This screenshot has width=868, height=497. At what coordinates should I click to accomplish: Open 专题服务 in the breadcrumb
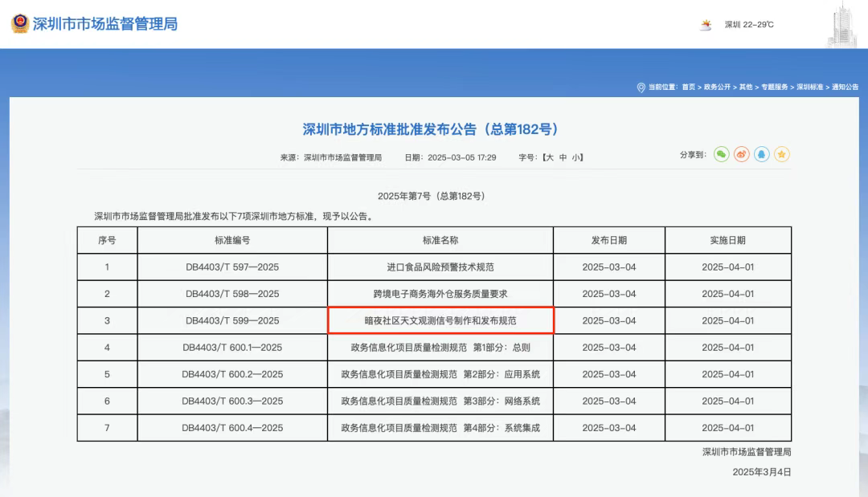click(x=775, y=88)
